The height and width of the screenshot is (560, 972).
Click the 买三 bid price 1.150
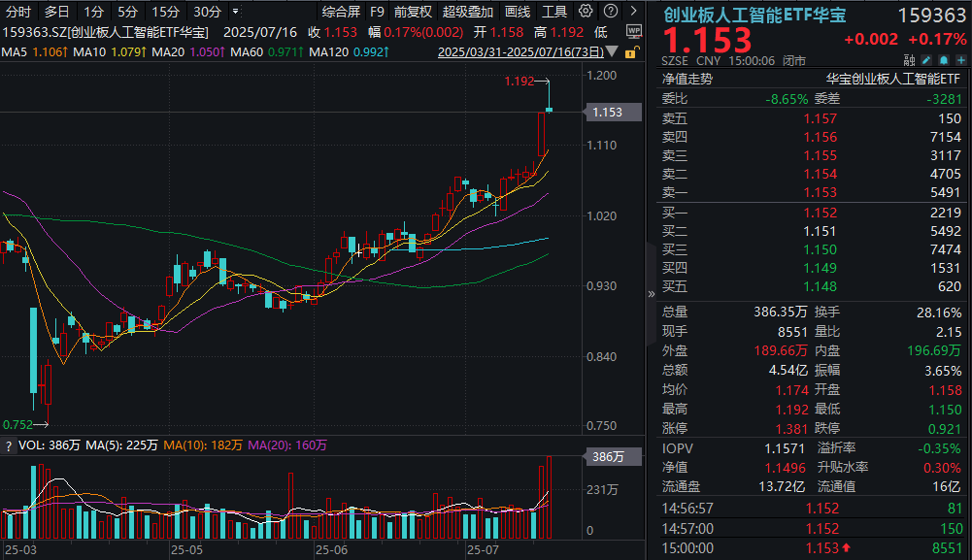[x=821, y=249]
